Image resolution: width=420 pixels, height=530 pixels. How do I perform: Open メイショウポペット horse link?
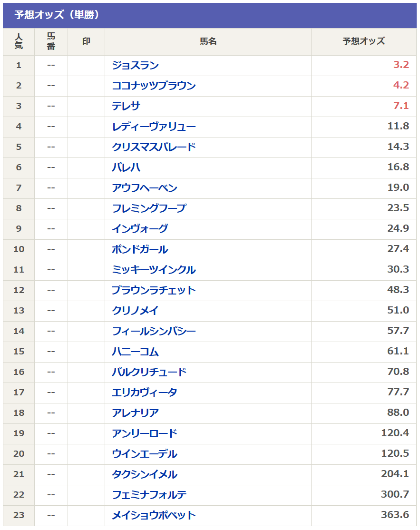pos(154,515)
